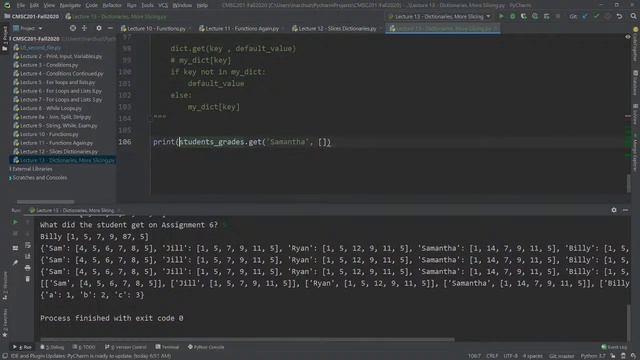Rerun program with green arrow in Run panel
The image size is (640, 360).
point(15,222)
